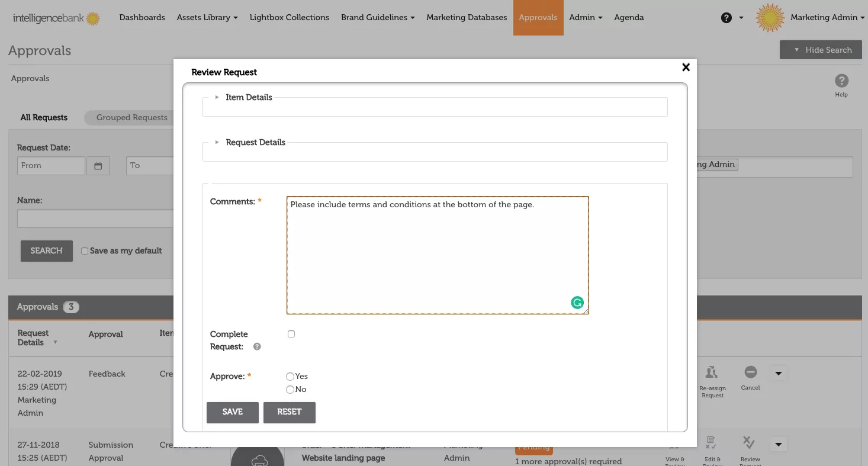Click the Cancel request icon
The width and height of the screenshot is (868, 466).
coord(750,372)
